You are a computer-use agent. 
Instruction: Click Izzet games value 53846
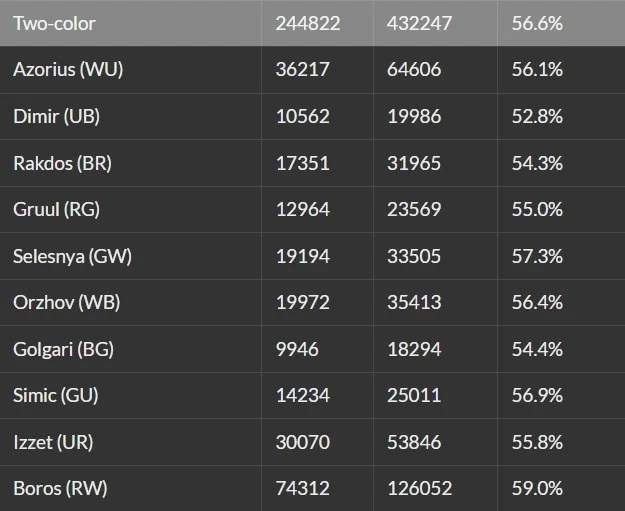coord(414,442)
